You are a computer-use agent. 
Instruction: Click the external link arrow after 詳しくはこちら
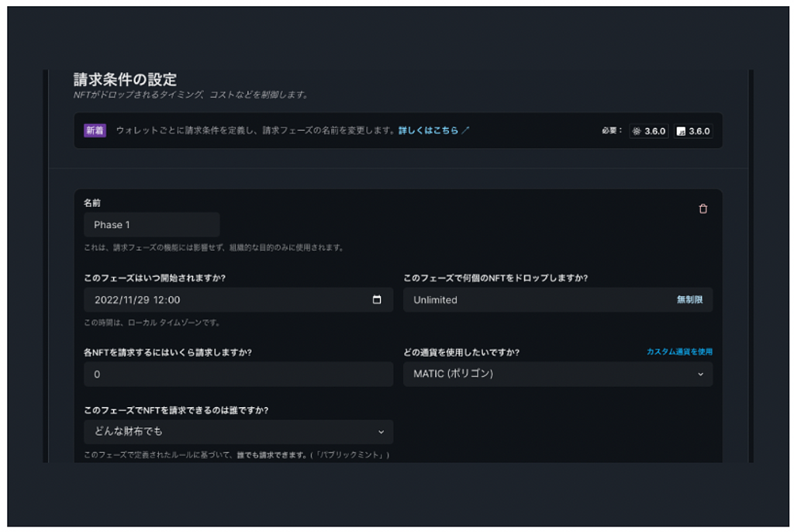pos(465,130)
